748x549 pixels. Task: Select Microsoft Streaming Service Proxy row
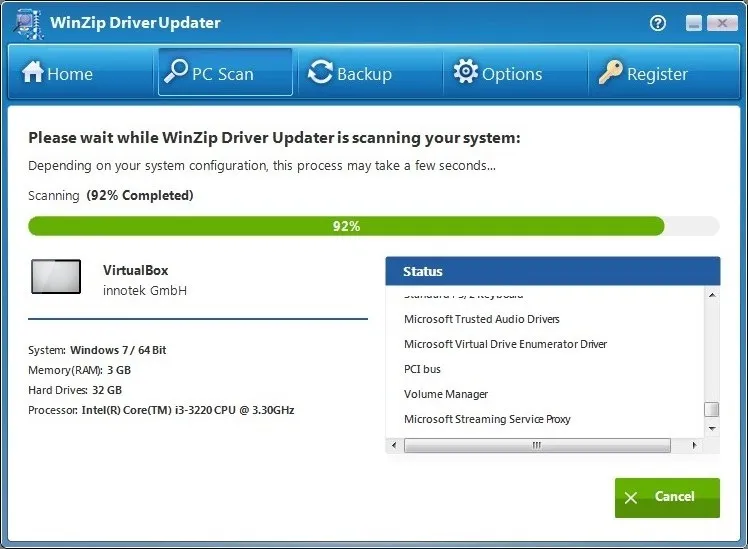(x=487, y=419)
